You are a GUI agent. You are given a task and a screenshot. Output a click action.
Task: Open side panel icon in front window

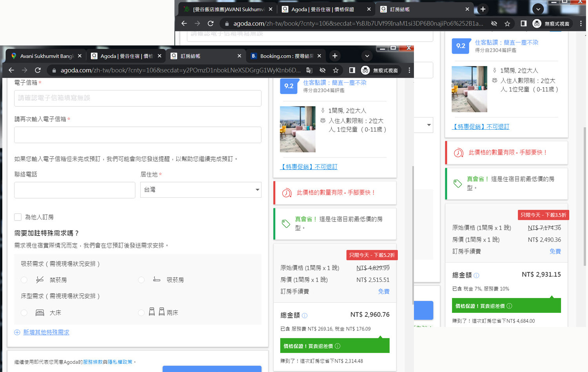pos(352,70)
